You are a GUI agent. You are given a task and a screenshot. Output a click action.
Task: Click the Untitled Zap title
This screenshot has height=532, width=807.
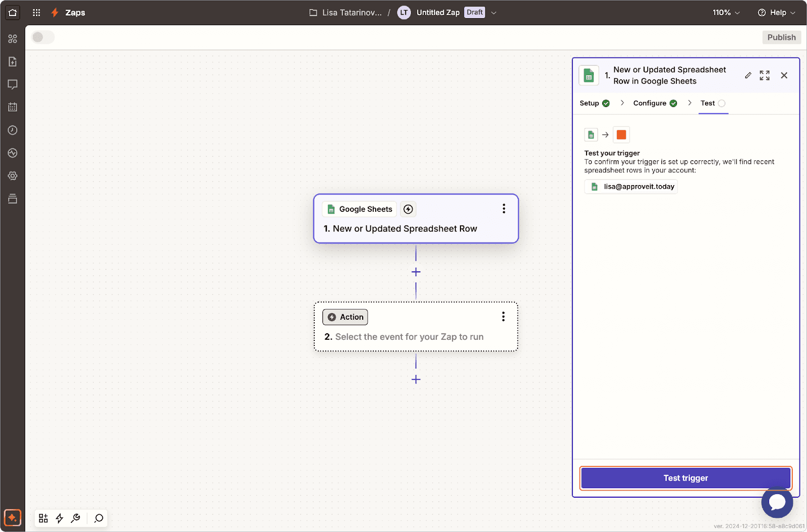click(x=438, y=13)
